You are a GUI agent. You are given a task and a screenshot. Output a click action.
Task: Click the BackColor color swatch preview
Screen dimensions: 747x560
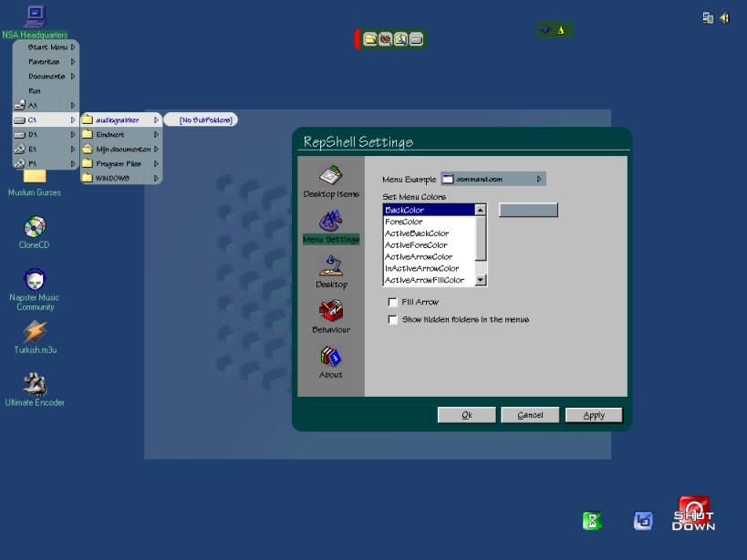(528, 210)
